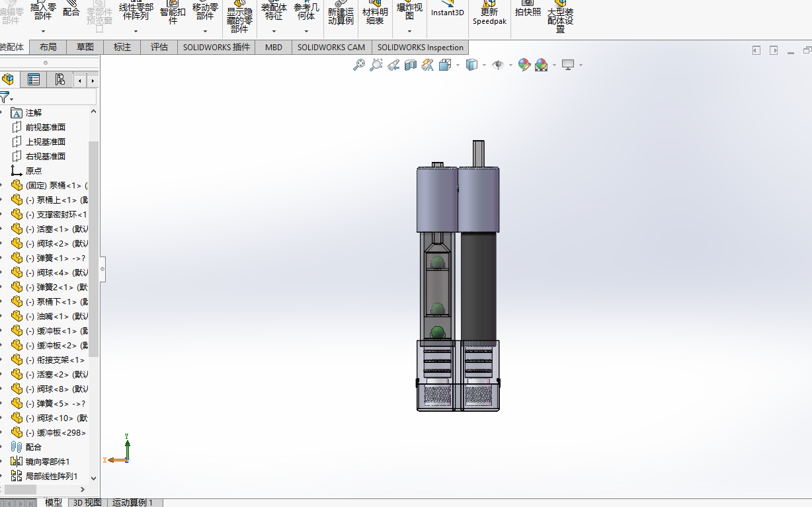Screen dimensions: 812x507
Task: Click the 材料明细表 toolbar button
Action: pyautogui.click(x=375, y=12)
